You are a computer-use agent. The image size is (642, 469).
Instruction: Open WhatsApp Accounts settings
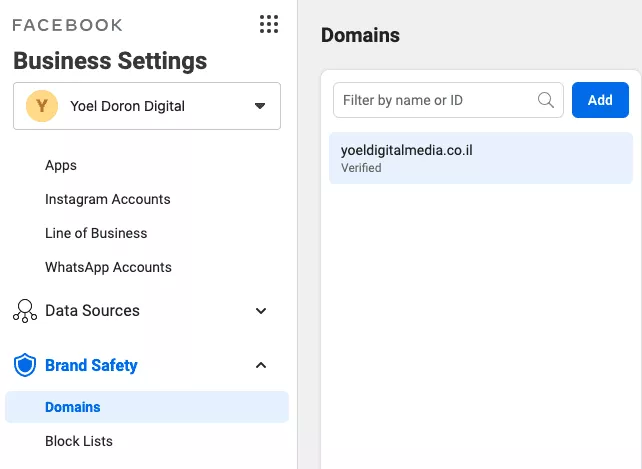109,267
